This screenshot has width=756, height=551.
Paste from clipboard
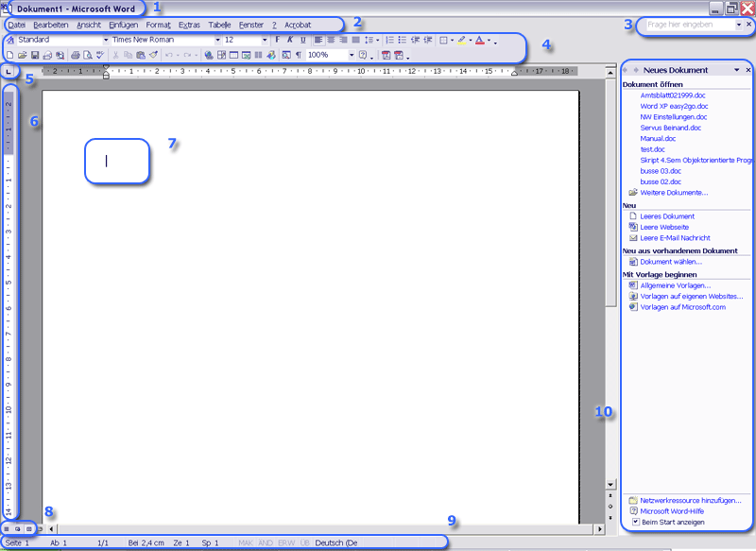click(141, 55)
